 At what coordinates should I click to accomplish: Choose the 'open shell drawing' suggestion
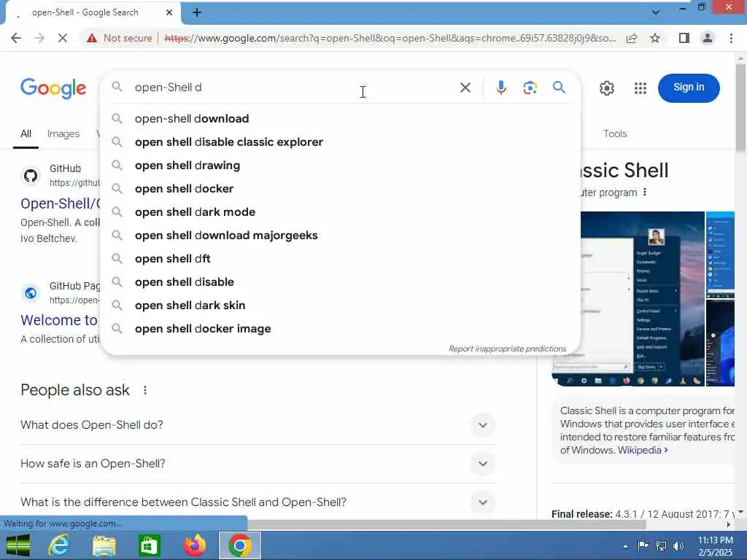click(x=341, y=166)
